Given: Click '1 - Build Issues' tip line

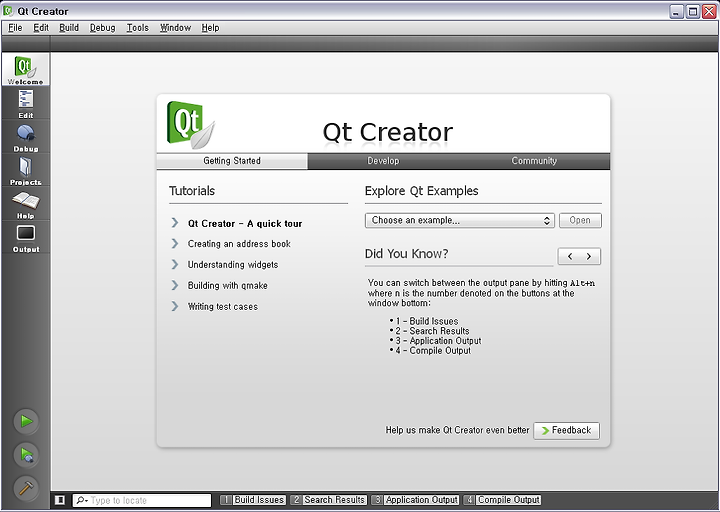Looking at the screenshot, I should (x=427, y=321).
